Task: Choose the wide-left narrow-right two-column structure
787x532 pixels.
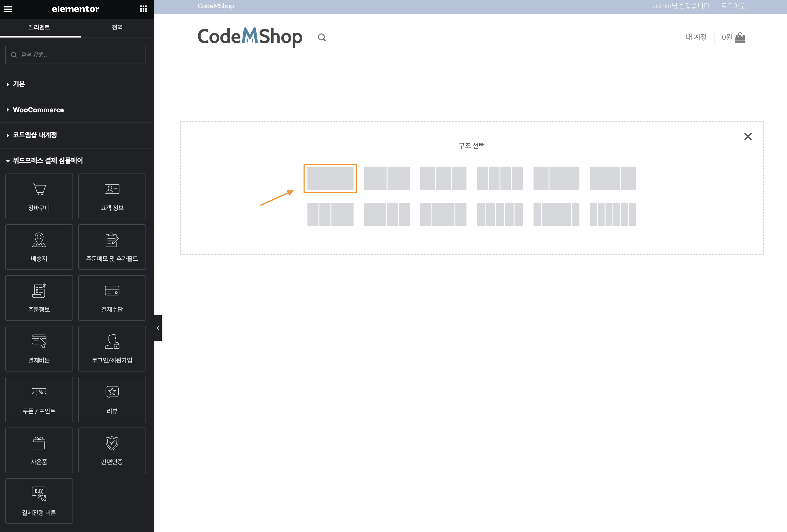Action: click(613, 178)
